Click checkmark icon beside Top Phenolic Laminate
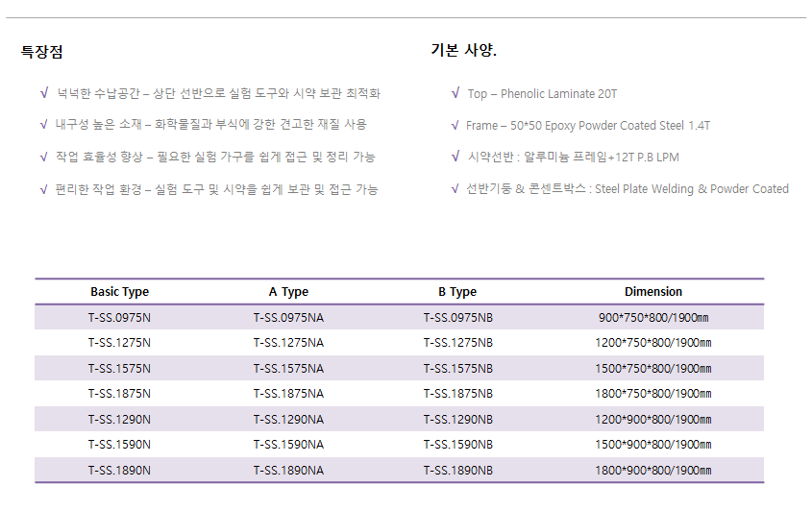This screenshot has height=511, width=812. point(455,93)
